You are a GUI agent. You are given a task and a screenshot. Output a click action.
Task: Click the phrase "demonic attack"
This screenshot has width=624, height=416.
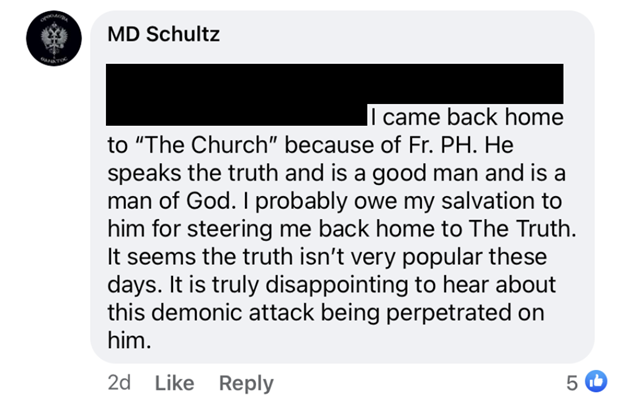[233, 312]
